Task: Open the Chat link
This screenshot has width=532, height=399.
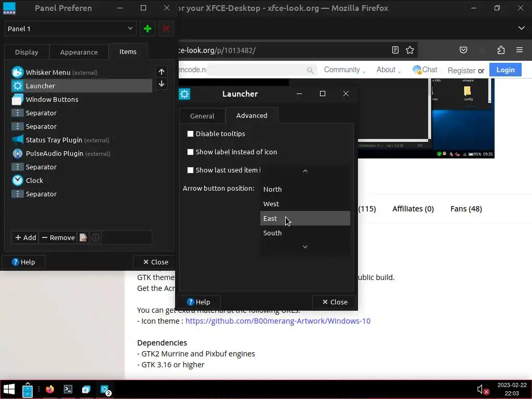Action: [x=425, y=70]
